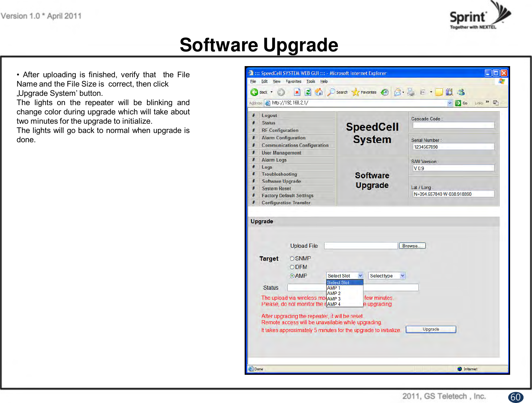Click the Mail envelope toolbar icon
The height and width of the screenshot is (403, 532).
coord(397,92)
